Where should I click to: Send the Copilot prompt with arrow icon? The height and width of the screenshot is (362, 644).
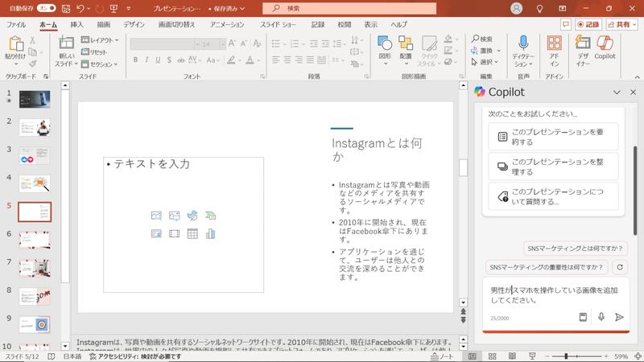[x=619, y=317]
